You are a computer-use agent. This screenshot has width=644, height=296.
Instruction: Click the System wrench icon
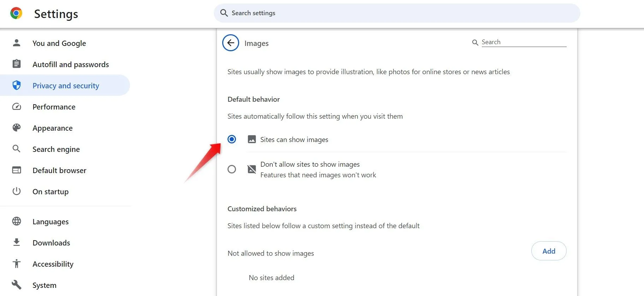click(x=17, y=285)
